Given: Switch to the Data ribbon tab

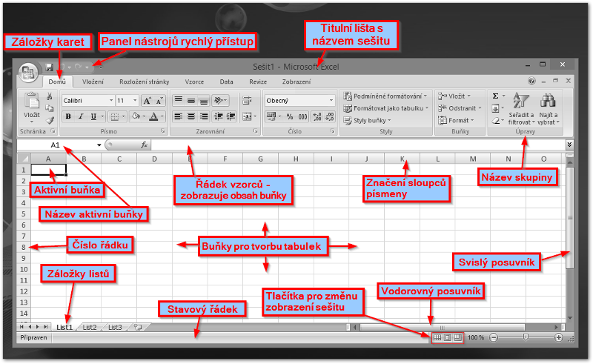Looking at the screenshot, I should [226, 82].
